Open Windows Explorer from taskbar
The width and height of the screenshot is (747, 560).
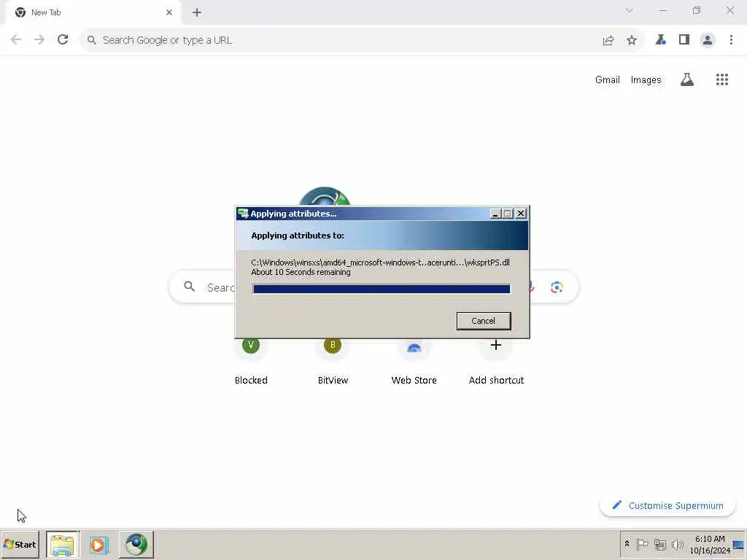63,544
